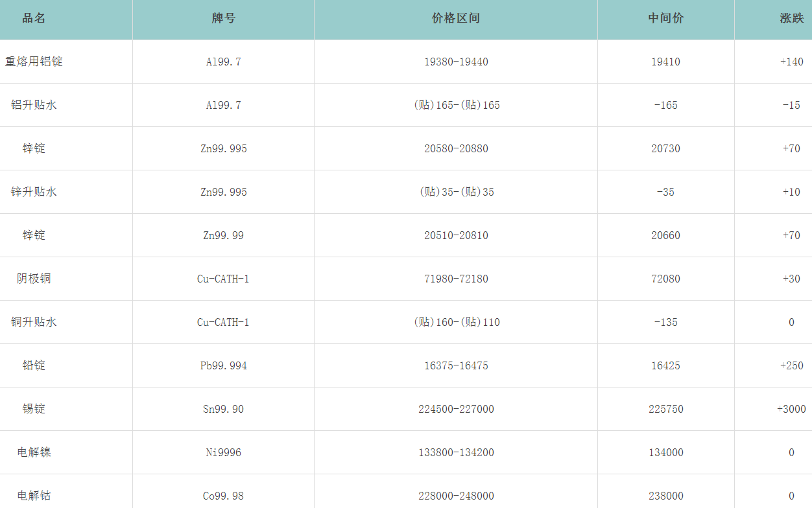This screenshot has height=508, width=812.
Task: Click the 阴极铜 product name
Action: 34,279
